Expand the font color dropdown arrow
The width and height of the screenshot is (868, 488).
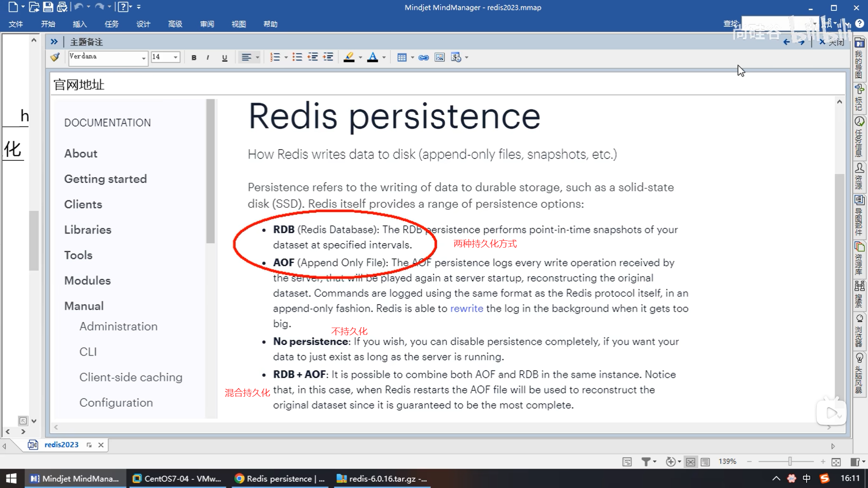click(384, 57)
